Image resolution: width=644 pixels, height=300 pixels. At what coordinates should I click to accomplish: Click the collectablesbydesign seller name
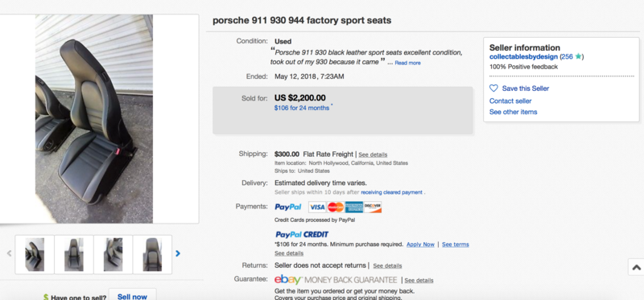pyautogui.click(x=523, y=57)
